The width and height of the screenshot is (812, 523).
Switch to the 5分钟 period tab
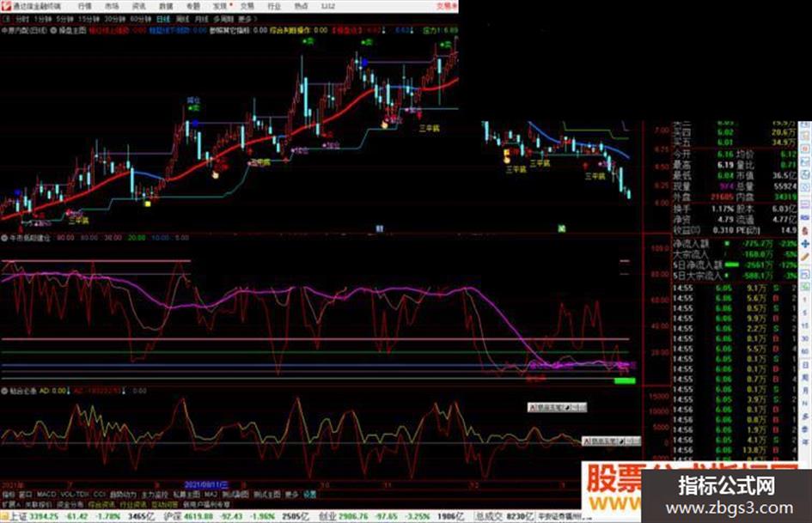click(64, 19)
